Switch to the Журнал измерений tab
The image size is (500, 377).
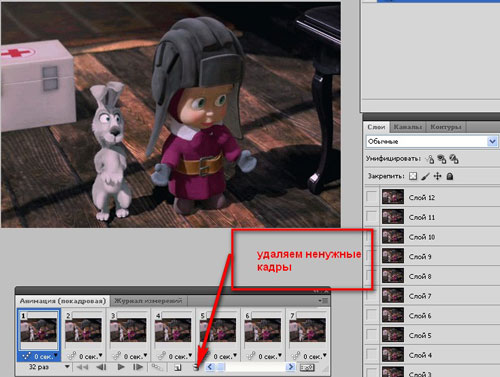[x=148, y=301]
